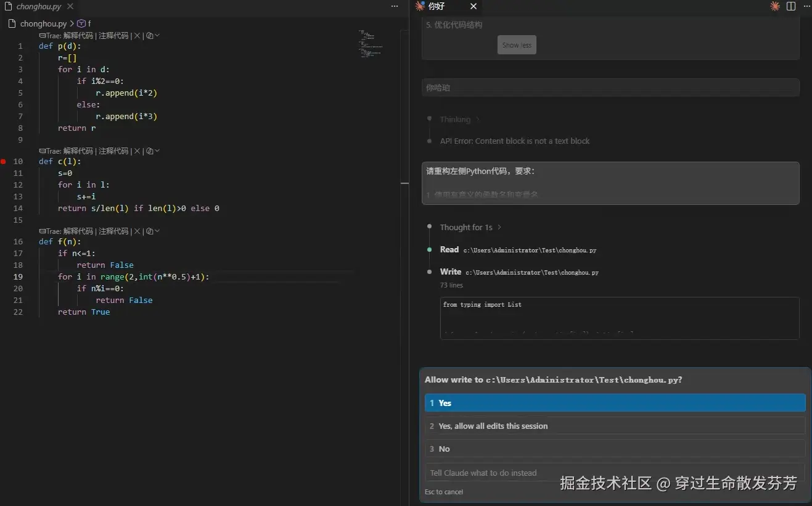Open the editor group more actions menu
Screen dimensions: 812x506
[x=395, y=6]
